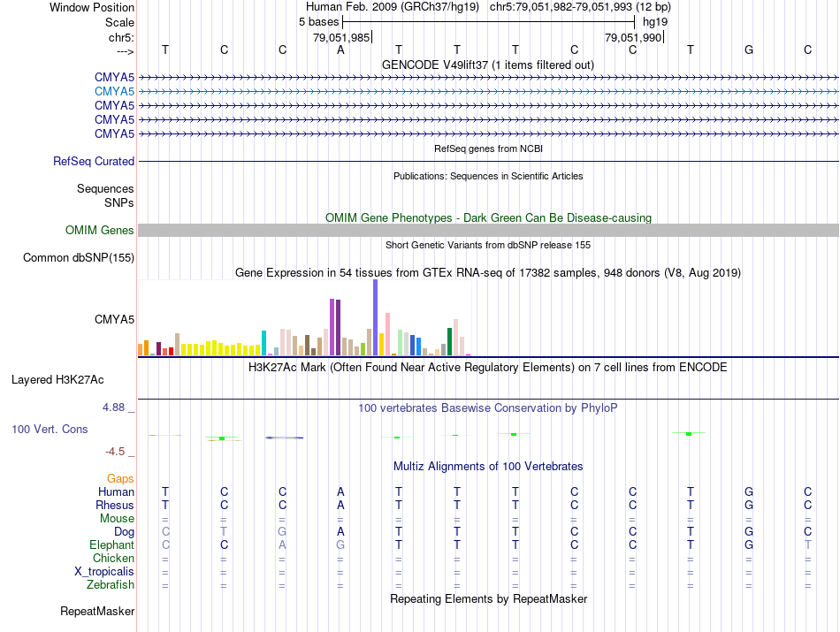Click the cyan GTEx expression bar
840x632 pixels.
(263, 343)
